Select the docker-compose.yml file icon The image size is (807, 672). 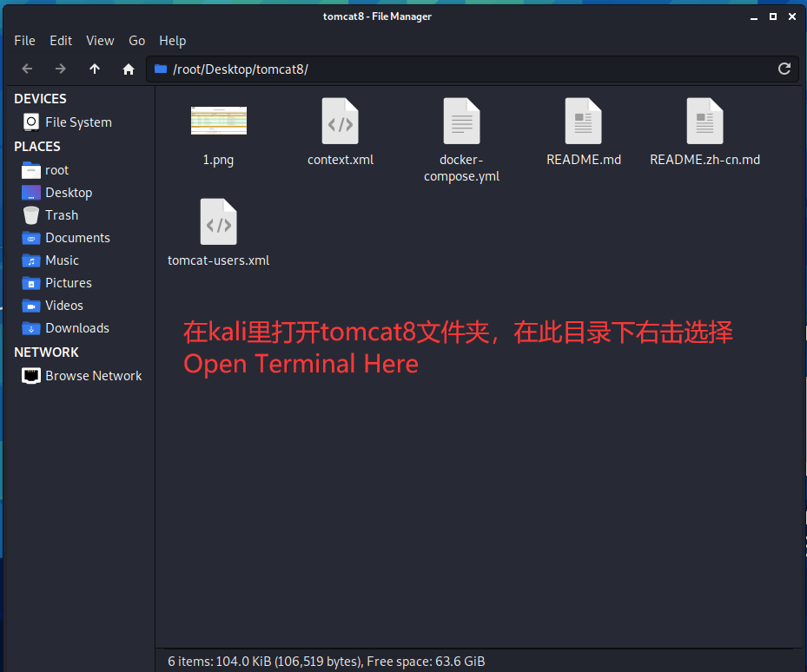click(461, 121)
